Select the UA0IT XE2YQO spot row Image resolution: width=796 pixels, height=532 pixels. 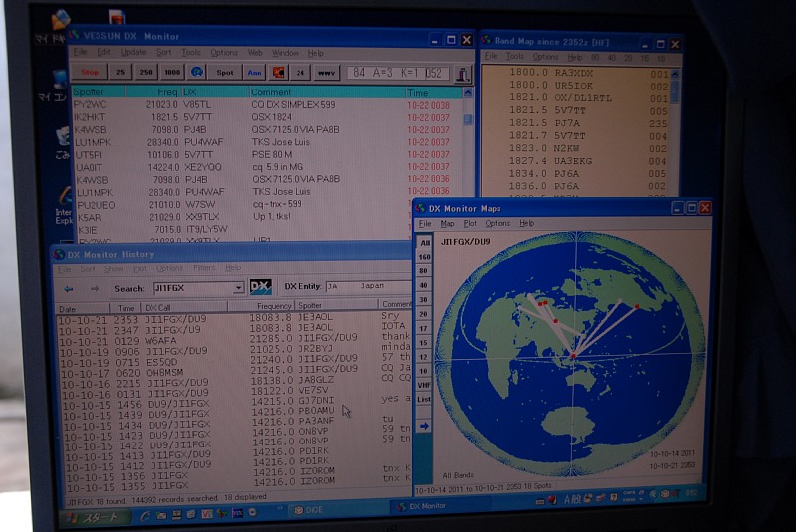coord(263,167)
